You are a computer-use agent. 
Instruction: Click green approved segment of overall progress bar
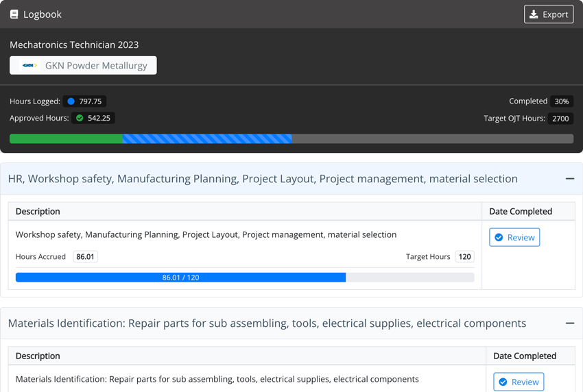(66, 138)
